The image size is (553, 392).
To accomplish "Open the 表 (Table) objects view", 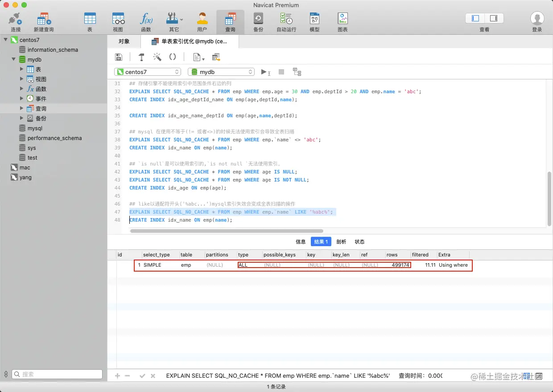I will click(x=90, y=21).
